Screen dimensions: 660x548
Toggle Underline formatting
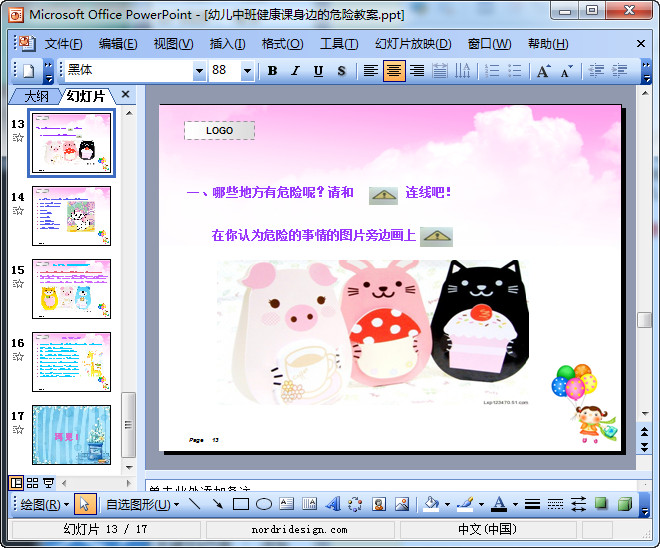point(319,71)
